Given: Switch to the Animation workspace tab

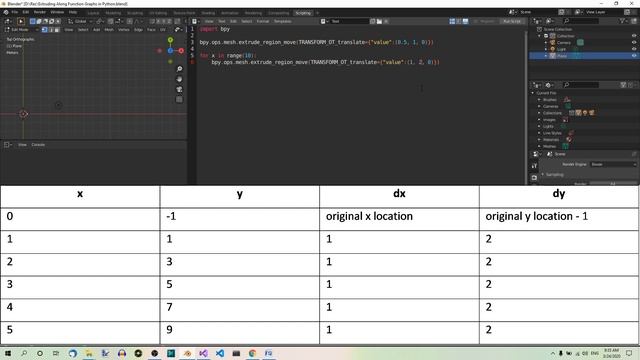Looking at the screenshot, I should point(229,13).
